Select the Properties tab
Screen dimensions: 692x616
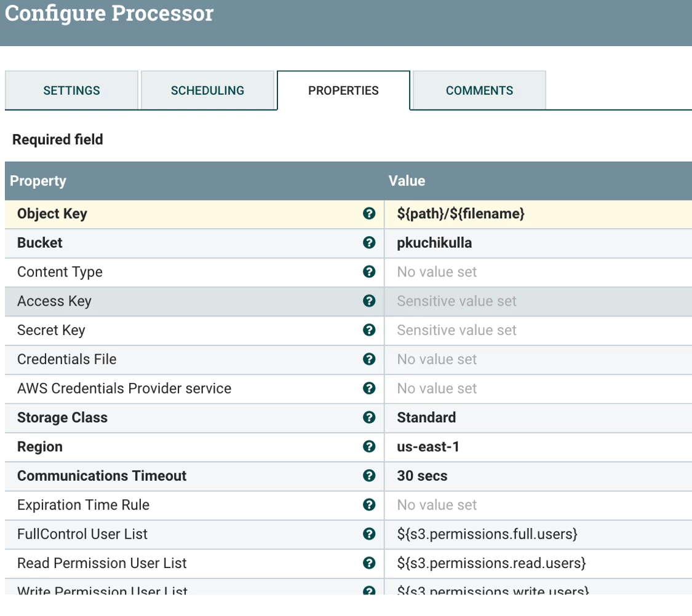click(343, 90)
